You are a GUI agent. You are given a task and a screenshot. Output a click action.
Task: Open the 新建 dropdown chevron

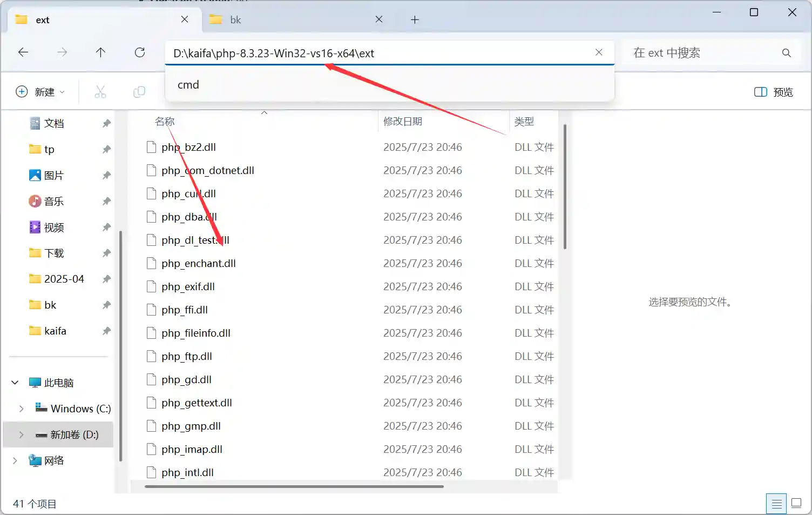click(x=62, y=91)
